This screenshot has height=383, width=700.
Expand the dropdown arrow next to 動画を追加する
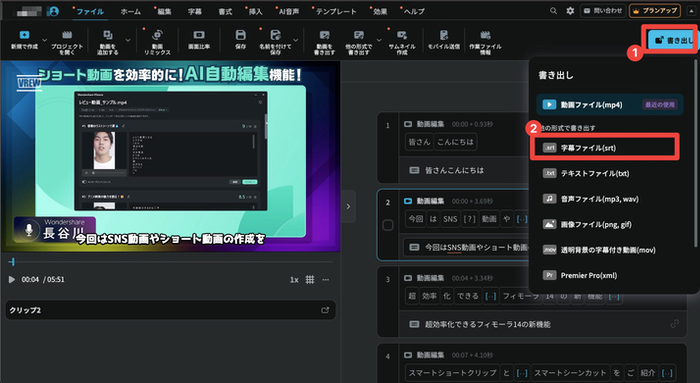tap(128, 40)
